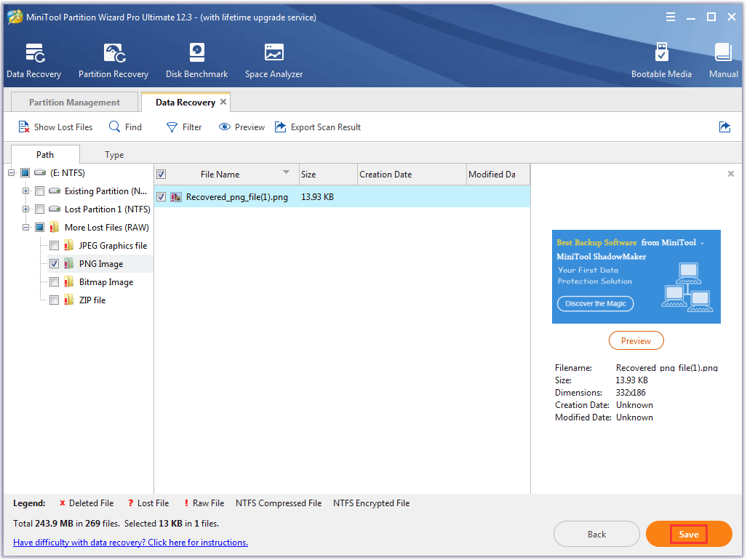Expand the Lost Partition 1 tree node

(25, 209)
